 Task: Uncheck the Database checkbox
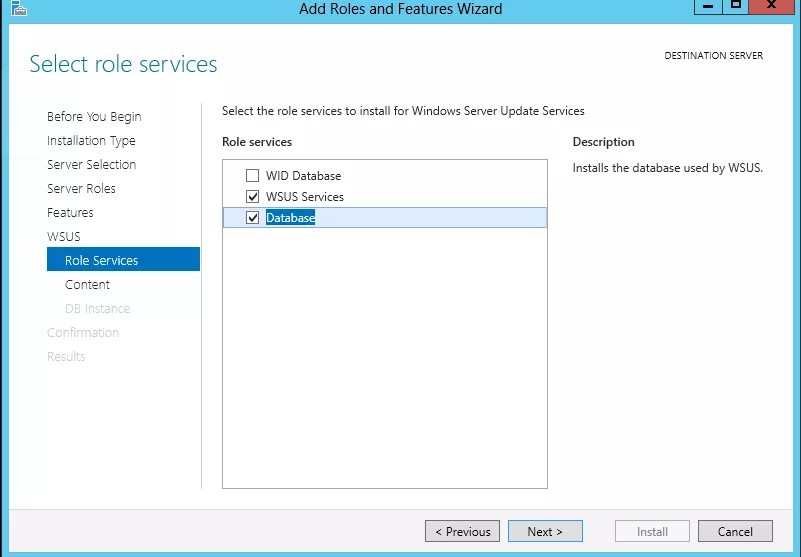point(252,218)
